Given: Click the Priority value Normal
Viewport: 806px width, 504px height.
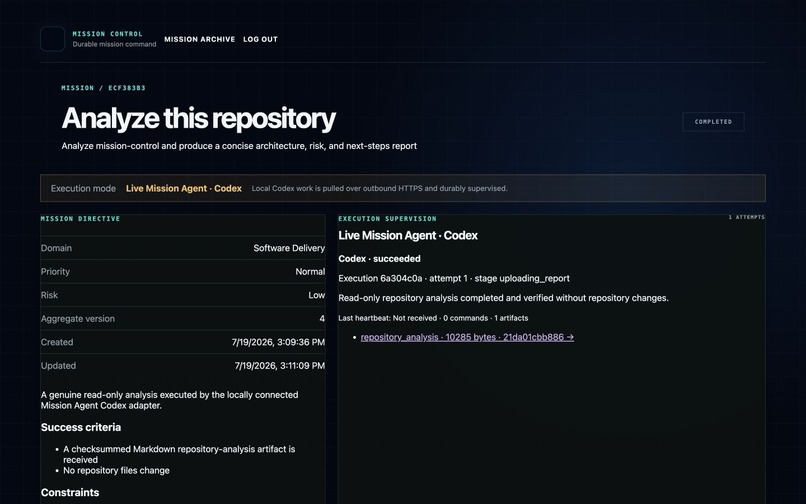Looking at the screenshot, I should pyautogui.click(x=310, y=272).
